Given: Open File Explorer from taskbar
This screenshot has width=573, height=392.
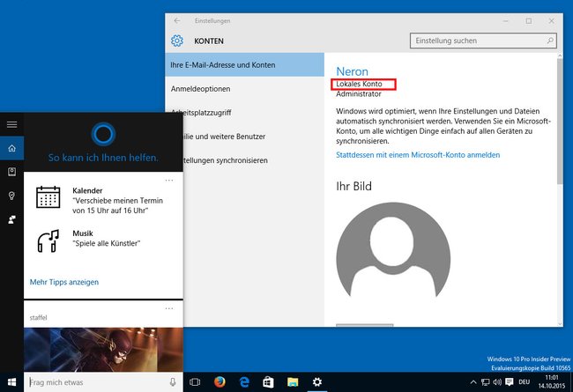Looking at the screenshot, I should click(293, 382).
